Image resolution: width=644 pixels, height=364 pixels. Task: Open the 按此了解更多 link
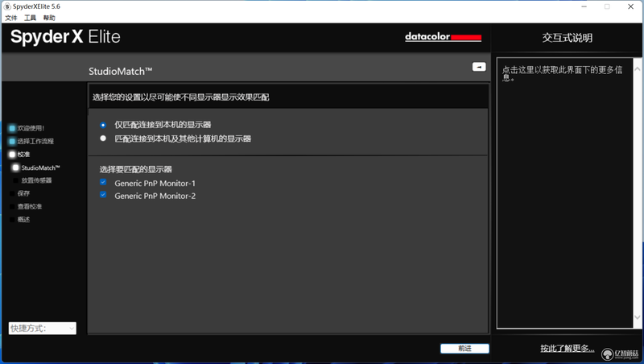[568, 349]
